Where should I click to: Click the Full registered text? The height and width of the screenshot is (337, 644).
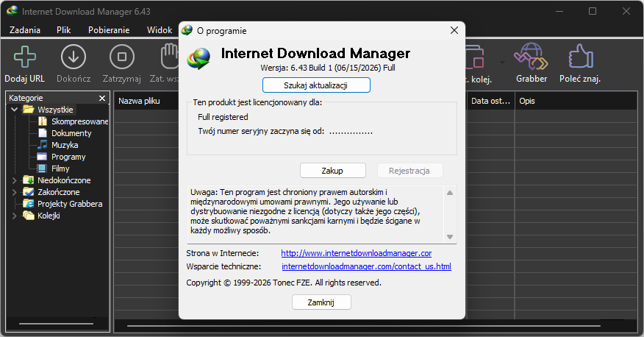[223, 117]
